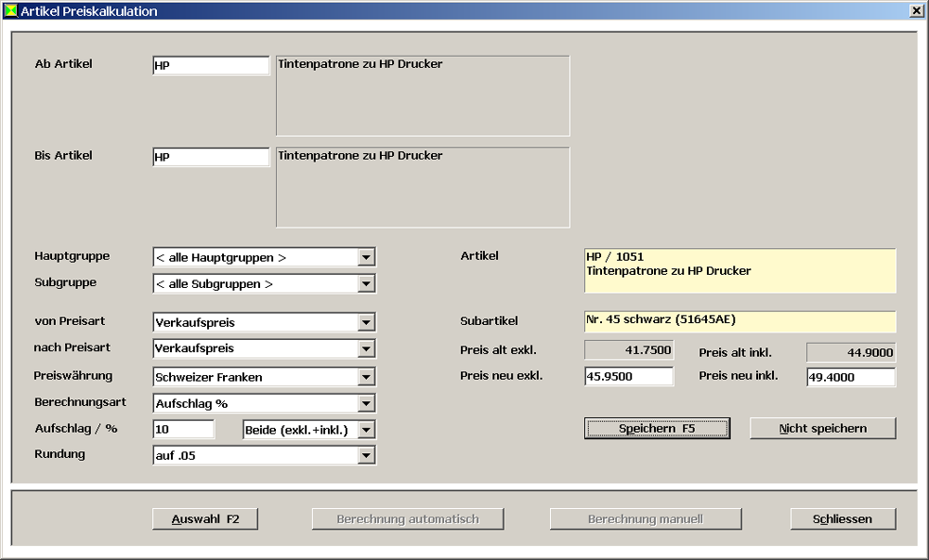Expand the Rundung dropdown
The height and width of the screenshot is (560, 929).
pyautogui.click(x=366, y=455)
